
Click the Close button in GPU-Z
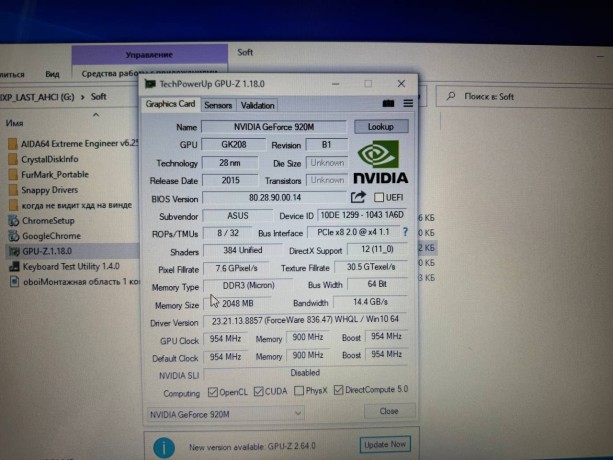[389, 411]
